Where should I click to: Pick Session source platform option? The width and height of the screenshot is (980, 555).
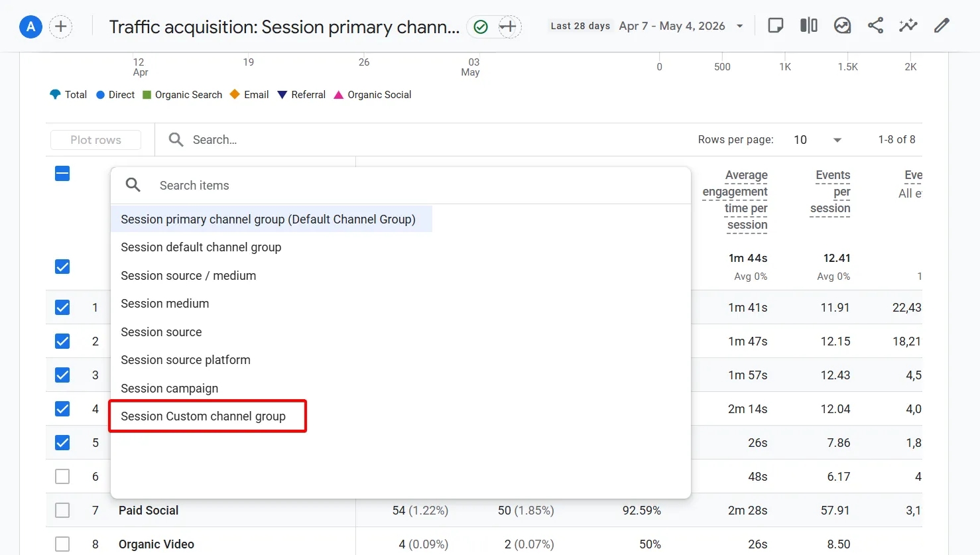point(186,359)
